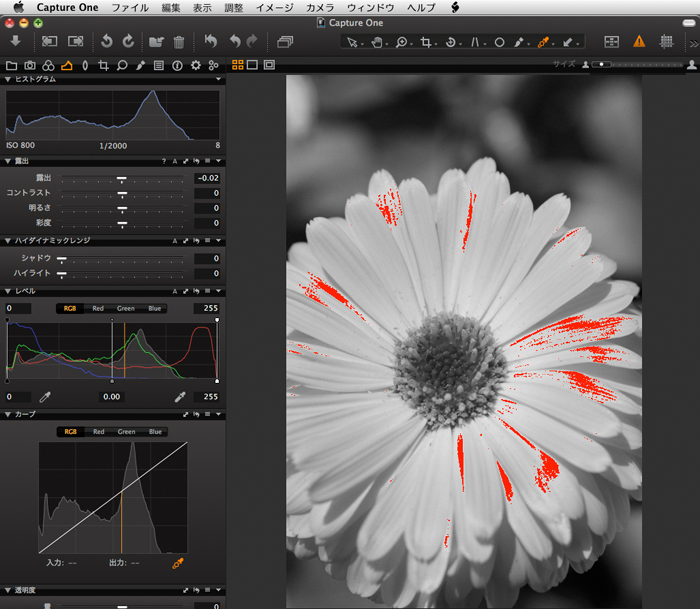Collapse the ヒストグラム panel
The image size is (700, 609).
tap(8, 79)
